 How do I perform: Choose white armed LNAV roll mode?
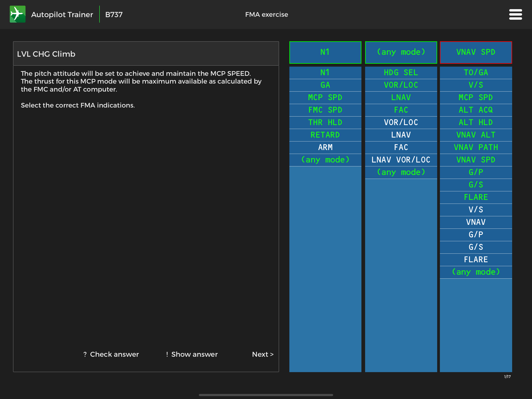point(401,135)
